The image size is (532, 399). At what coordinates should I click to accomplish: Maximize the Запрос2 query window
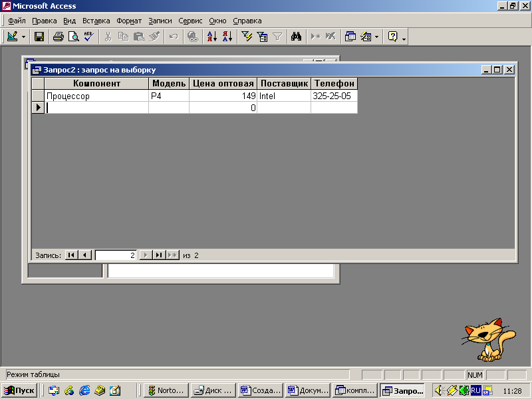(497, 70)
